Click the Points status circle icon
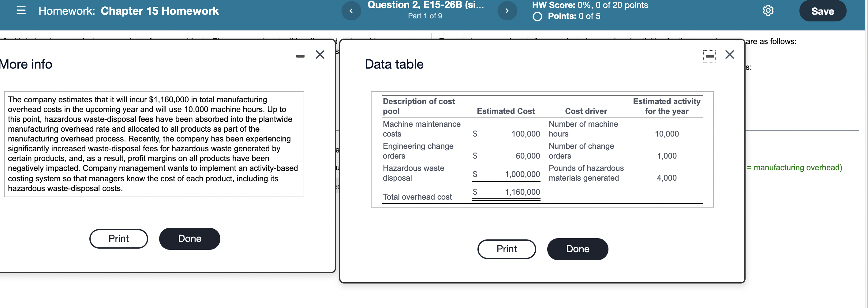Viewport: 868px width, 308px height. coord(537,17)
